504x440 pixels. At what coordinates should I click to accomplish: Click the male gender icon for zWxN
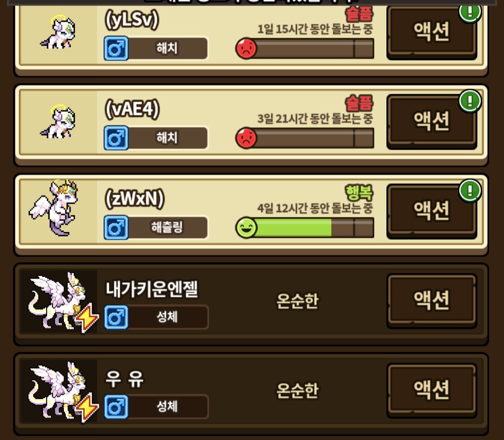116,228
